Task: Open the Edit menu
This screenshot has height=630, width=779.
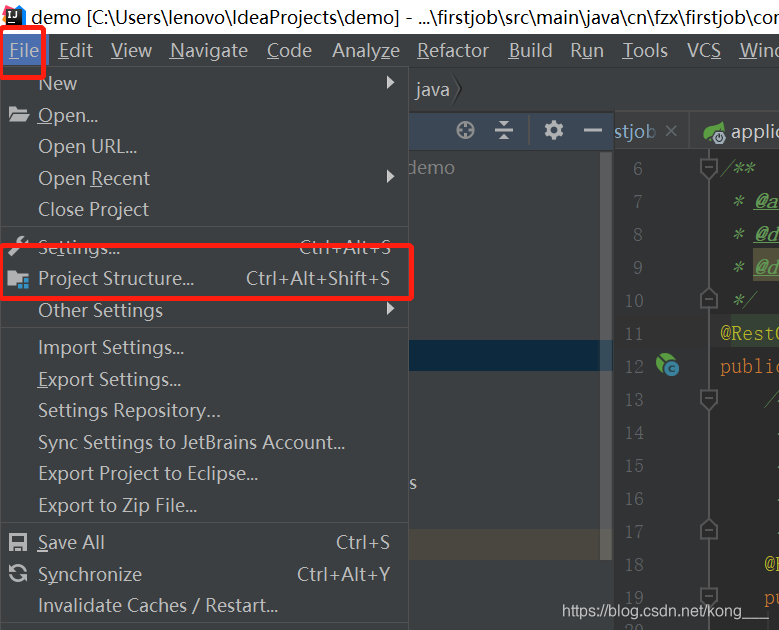Action: click(76, 51)
